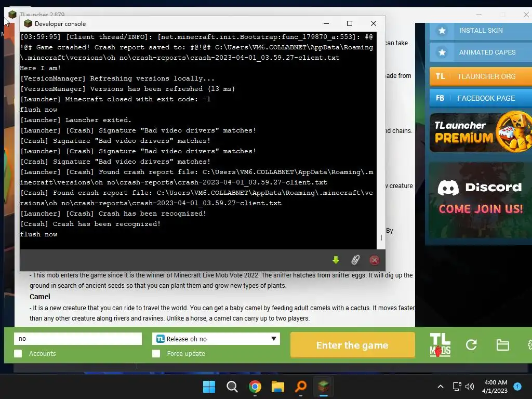Open File Explorer from taskbar
This screenshot has width=532, height=399.
(277, 387)
